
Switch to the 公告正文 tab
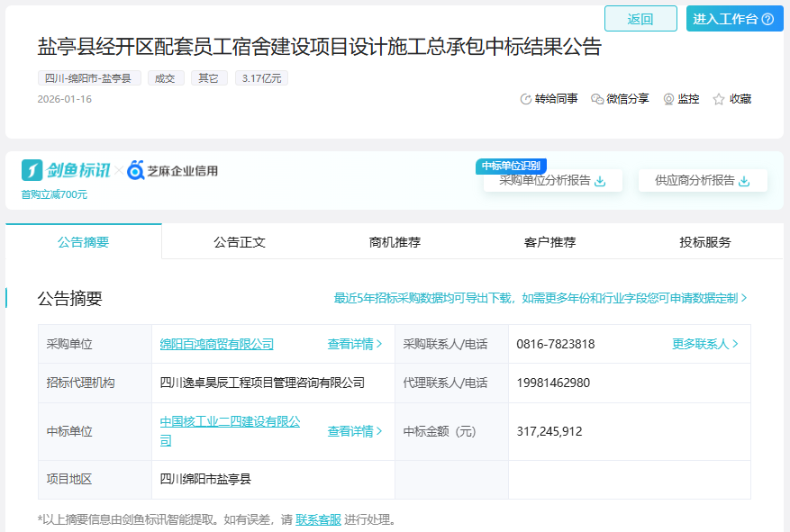(x=239, y=241)
